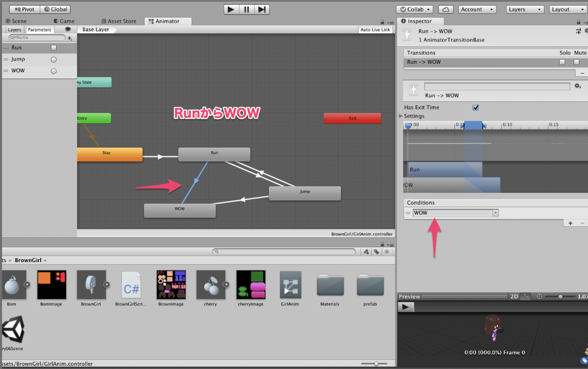Viewport: 588px width, 369px height.
Task: Select the WOW state node
Action: (180, 210)
